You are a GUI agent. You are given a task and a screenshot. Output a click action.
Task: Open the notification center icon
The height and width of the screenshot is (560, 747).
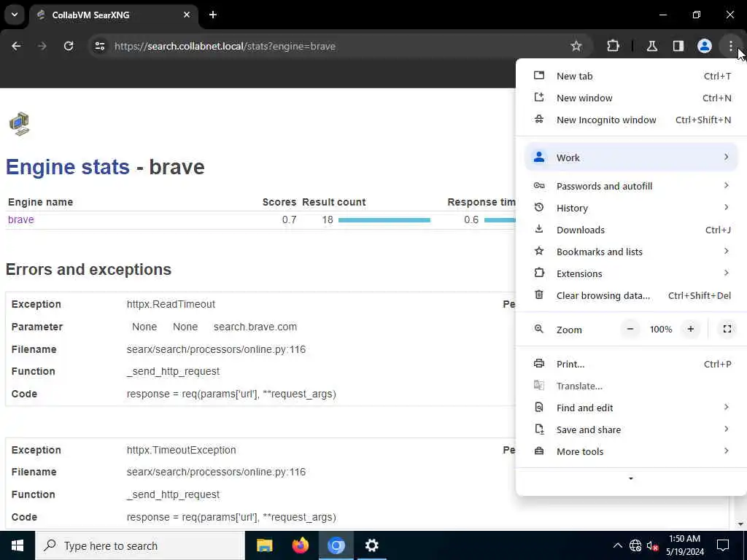point(723,545)
